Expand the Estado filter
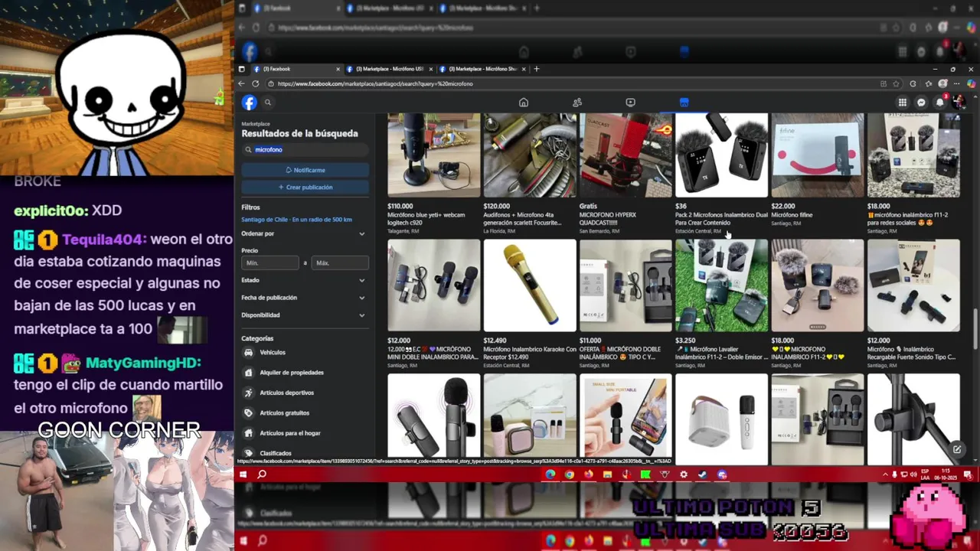Viewport: 980px width, 551px height. tap(304, 280)
